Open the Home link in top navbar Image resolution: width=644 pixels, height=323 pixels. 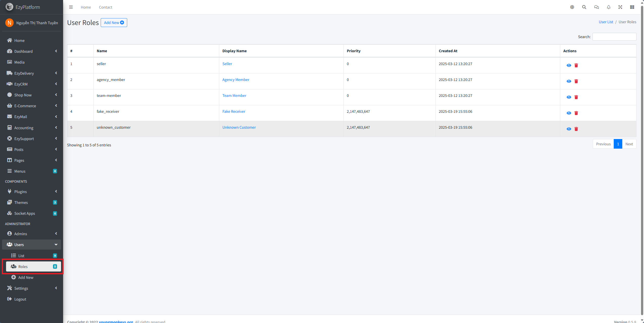point(86,7)
